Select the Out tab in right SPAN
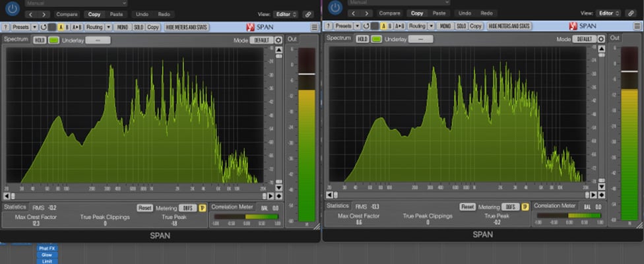The width and height of the screenshot is (644, 264). coord(614,38)
